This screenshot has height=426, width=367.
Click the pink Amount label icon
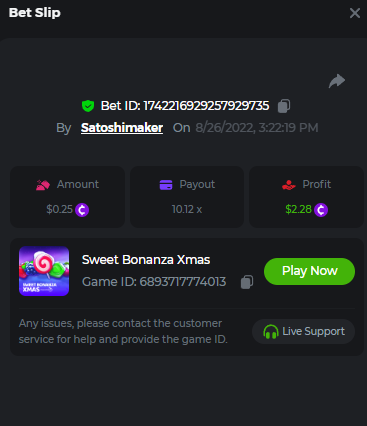[x=43, y=185]
